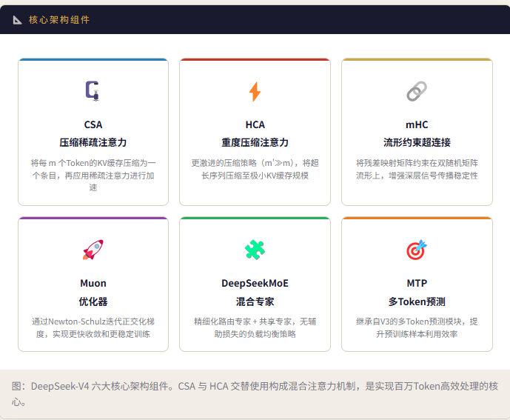Click the puzzle piece icon above DeepSeekMoE
Screen dimensions: 510x420
(x=255, y=250)
